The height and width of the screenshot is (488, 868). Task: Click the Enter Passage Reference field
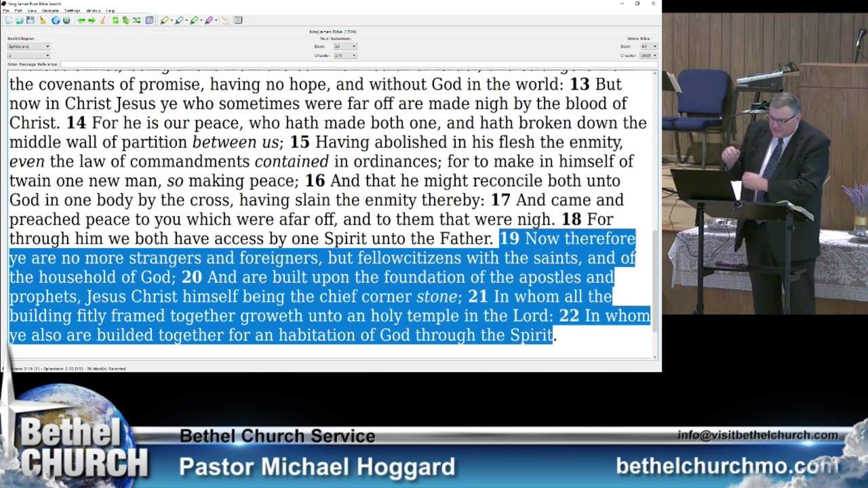(x=359, y=64)
